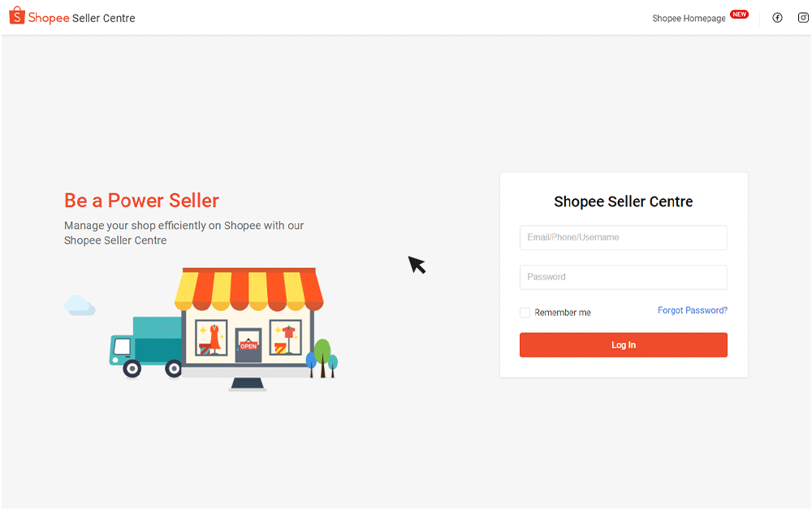Viewport: 812px width, 511px height.
Task: Click the Shopee shopping bag logo
Action: [x=16, y=16]
